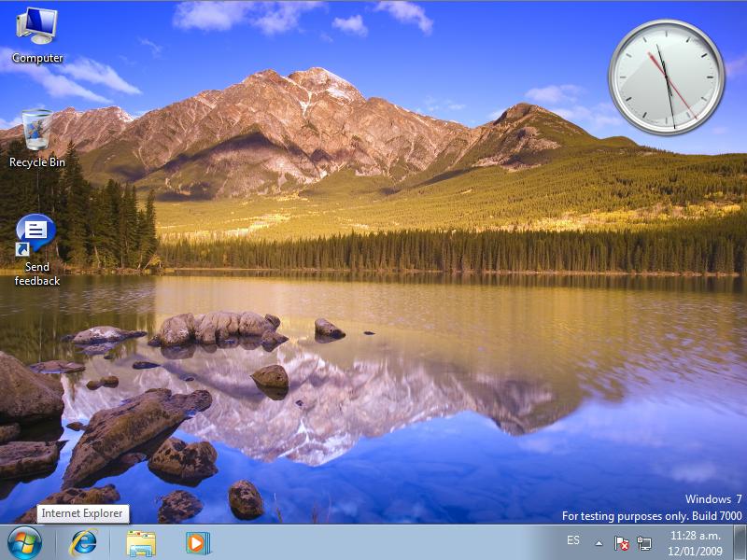747x560 pixels.
Task: Open Windows Explorer folder on taskbar
Action: click(141, 542)
